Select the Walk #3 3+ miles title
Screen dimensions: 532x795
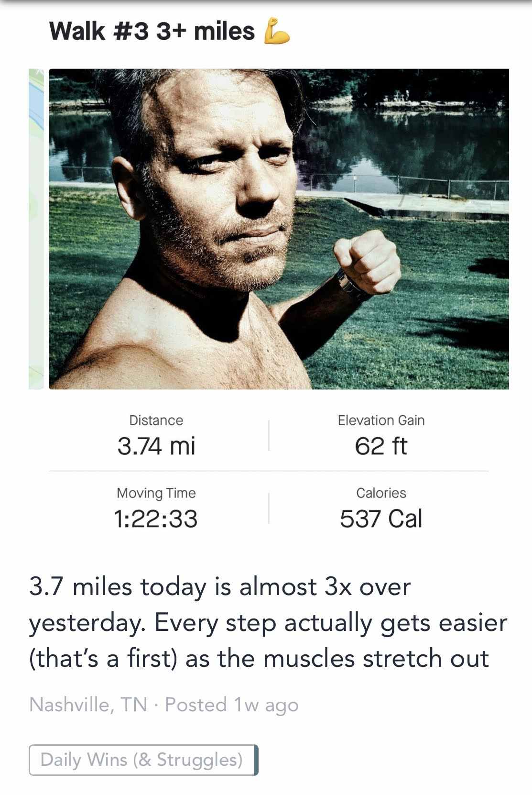pos(152,31)
